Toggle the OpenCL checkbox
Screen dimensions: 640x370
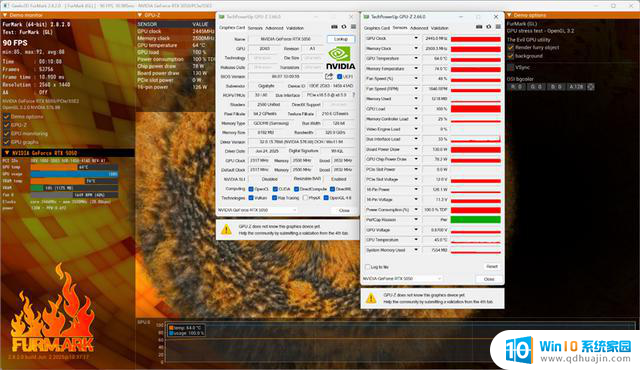tap(251, 189)
